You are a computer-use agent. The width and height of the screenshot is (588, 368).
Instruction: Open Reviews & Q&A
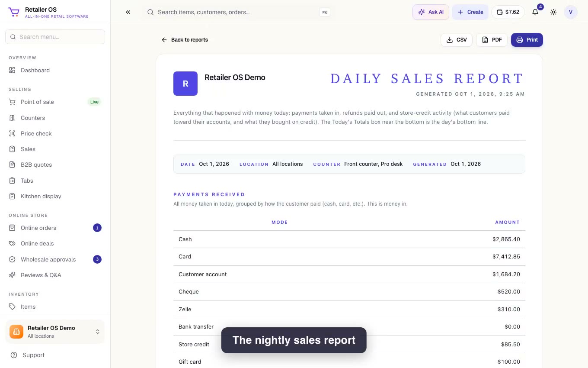(55, 275)
